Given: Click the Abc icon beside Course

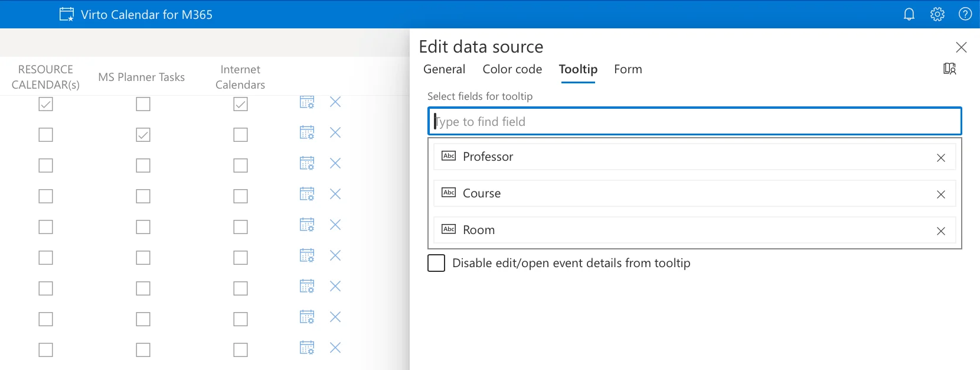Looking at the screenshot, I should point(449,193).
